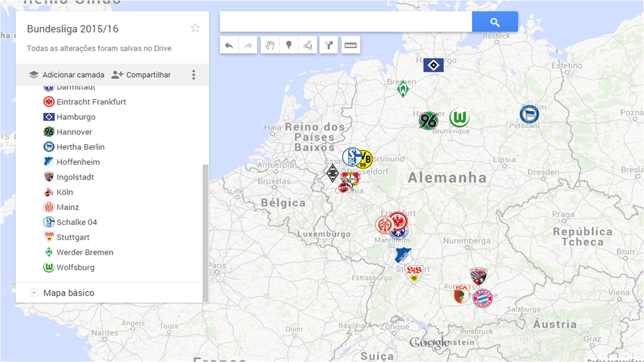Click the Adicionar camada layers icon

coord(33,74)
